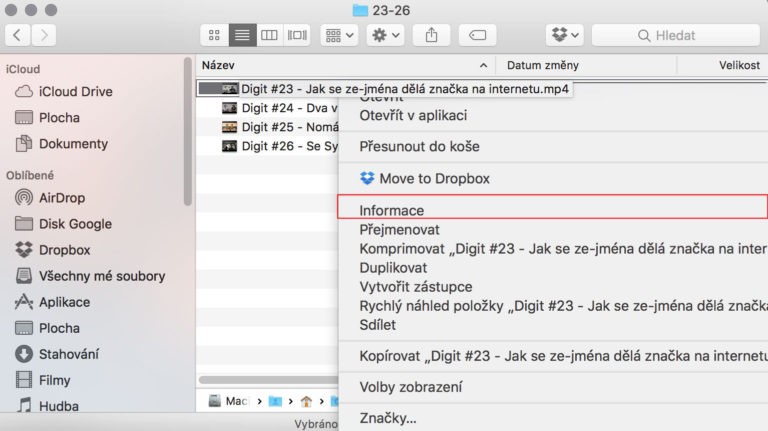768x431 pixels.
Task: Choose Přesunout do koše menu entry
Action: (419, 146)
